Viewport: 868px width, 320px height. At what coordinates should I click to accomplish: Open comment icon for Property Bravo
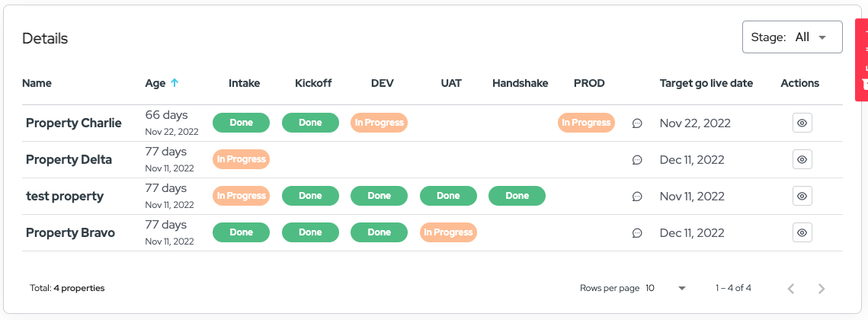click(x=637, y=233)
